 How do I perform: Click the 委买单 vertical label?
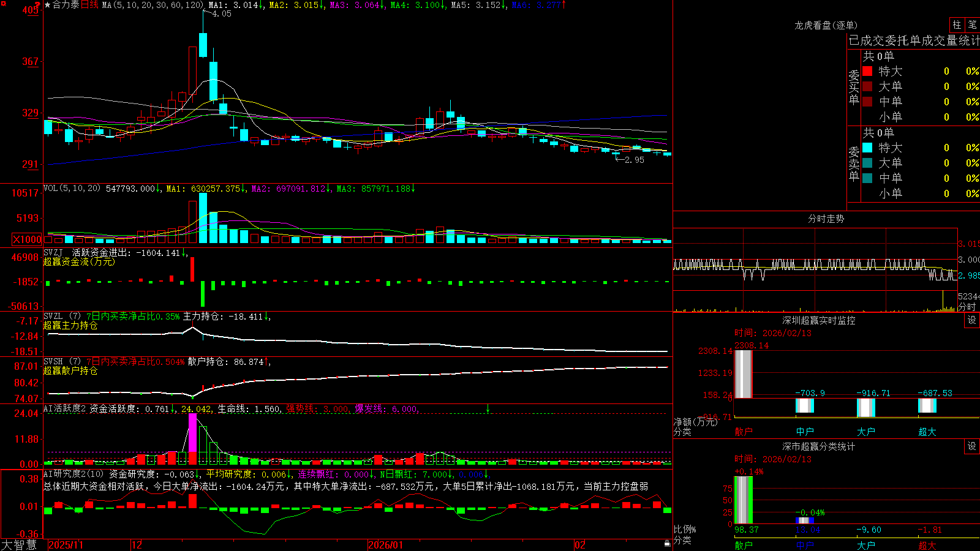[854, 87]
